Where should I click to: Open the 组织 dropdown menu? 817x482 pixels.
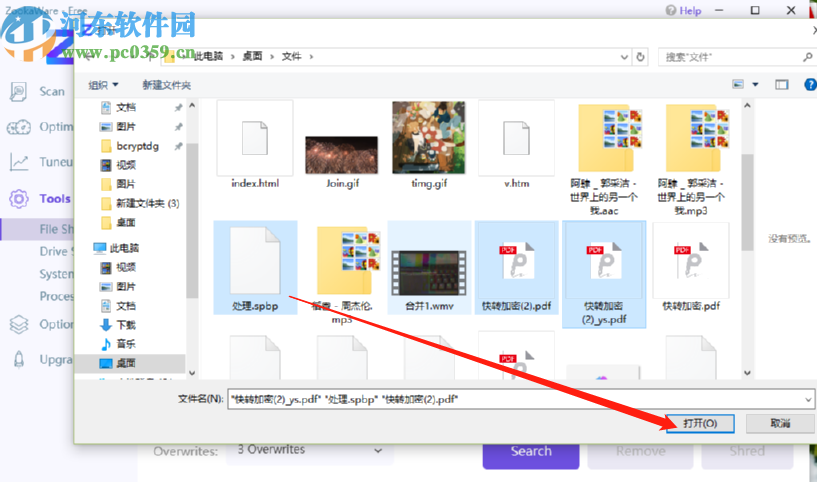click(103, 85)
